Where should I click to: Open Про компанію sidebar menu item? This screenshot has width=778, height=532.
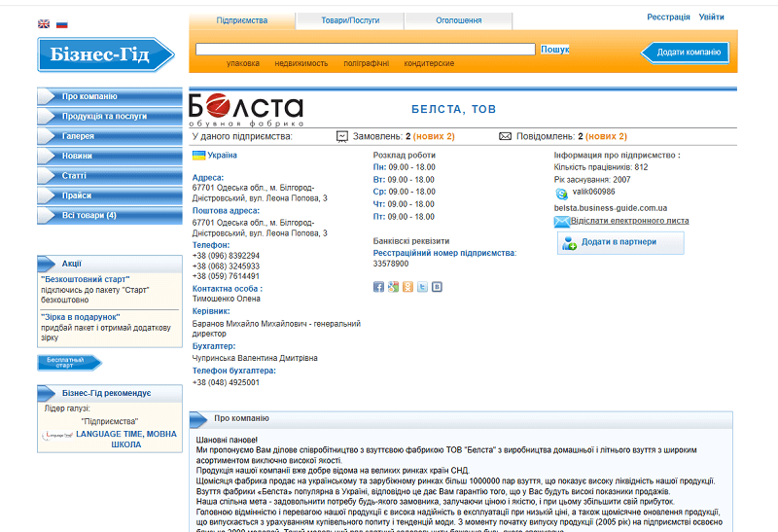[110, 96]
